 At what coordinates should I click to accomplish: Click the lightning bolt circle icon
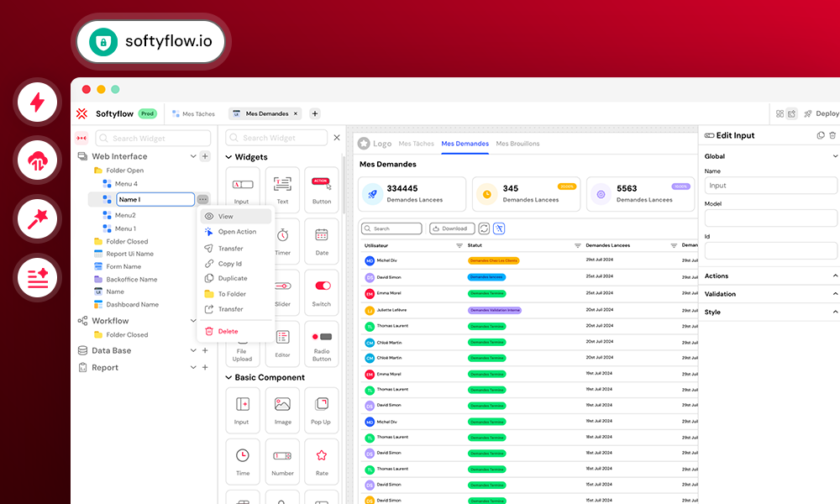click(x=38, y=102)
